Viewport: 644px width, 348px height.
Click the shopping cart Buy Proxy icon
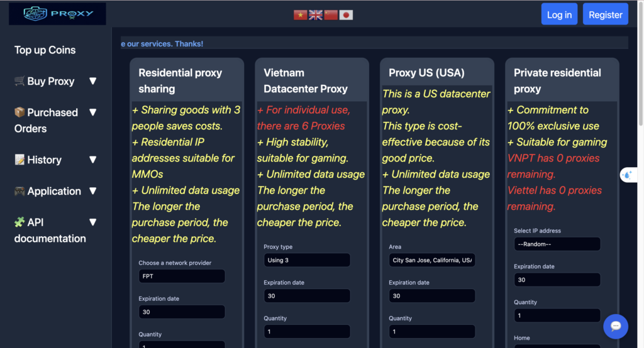(x=19, y=81)
